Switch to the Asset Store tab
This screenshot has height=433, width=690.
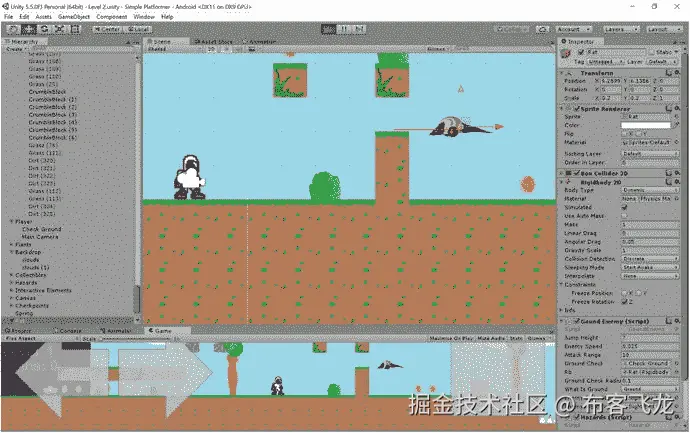click(214, 41)
